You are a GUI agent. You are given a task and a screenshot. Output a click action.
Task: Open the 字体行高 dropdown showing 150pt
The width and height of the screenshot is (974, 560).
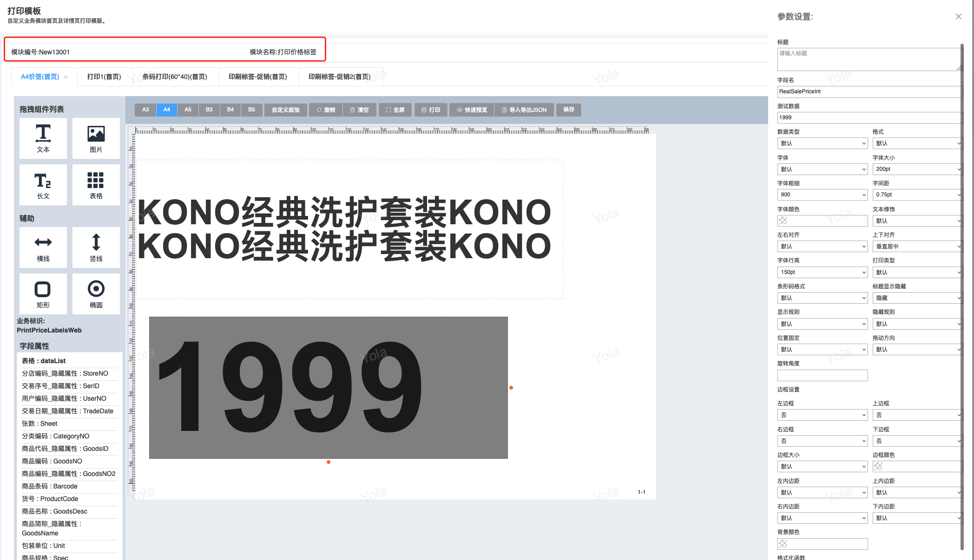[x=823, y=272]
